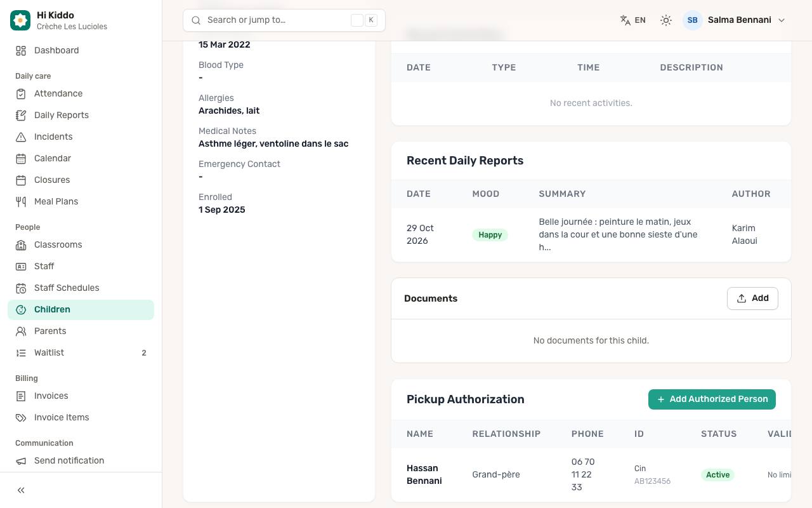812x508 pixels.
Task: Click the Add document button
Action: point(752,298)
